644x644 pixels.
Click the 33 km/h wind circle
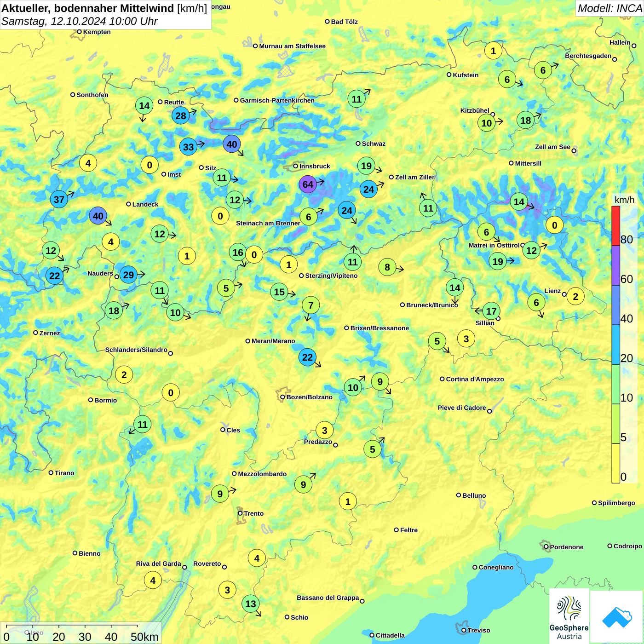click(x=188, y=147)
